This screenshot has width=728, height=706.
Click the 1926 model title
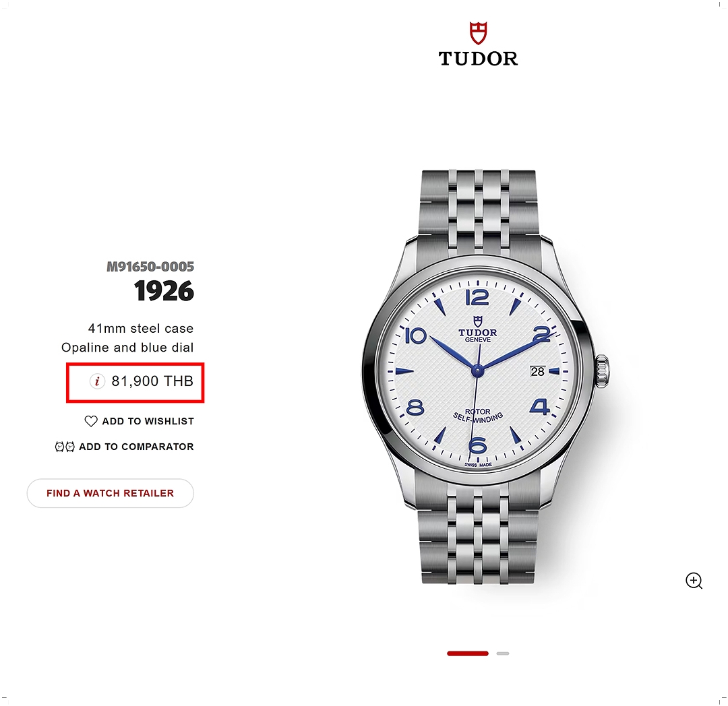[164, 291]
